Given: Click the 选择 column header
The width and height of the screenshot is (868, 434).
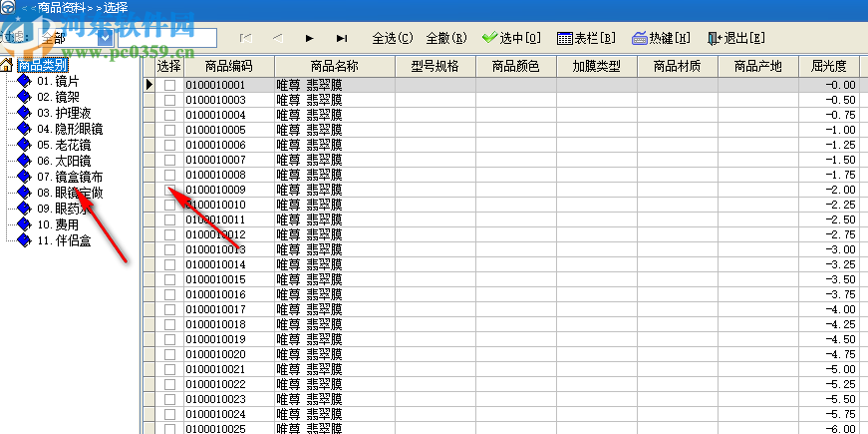Looking at the screenshot, I should pos(169,67).
